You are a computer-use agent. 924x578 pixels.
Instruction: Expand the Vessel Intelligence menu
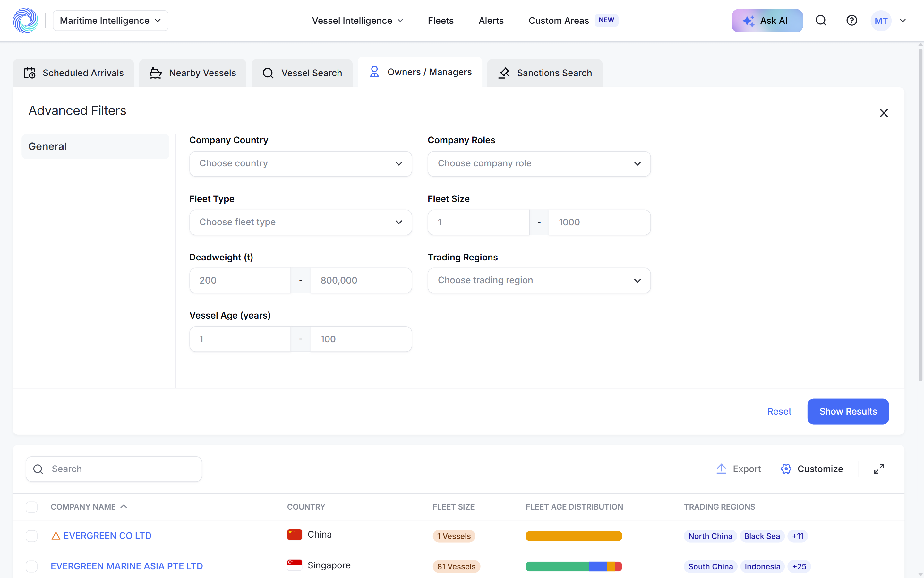(357, 21)
